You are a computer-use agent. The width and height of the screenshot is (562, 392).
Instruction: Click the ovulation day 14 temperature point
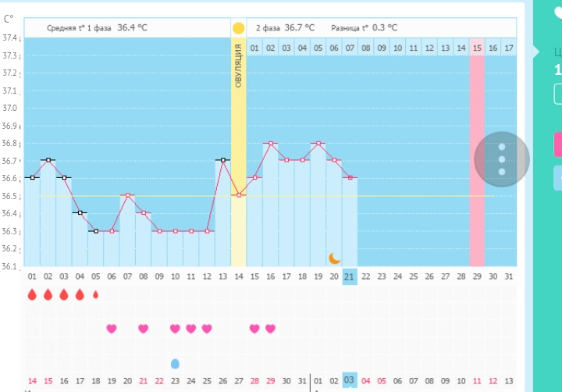(238, 195)
